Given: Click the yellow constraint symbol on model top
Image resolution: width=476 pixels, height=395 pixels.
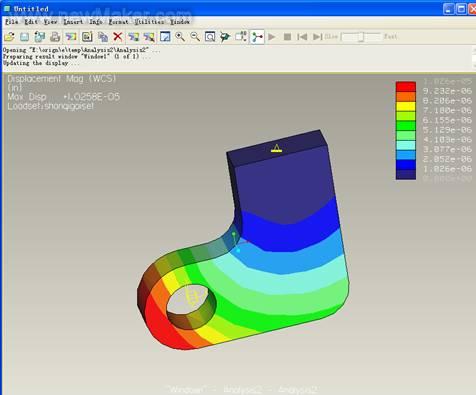Looking at the screenshot, I should click(x=276, y=148).
